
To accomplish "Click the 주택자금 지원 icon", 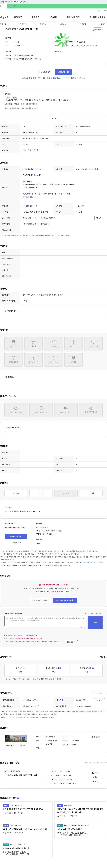I will pyautogui.click(x=13, y=360).
